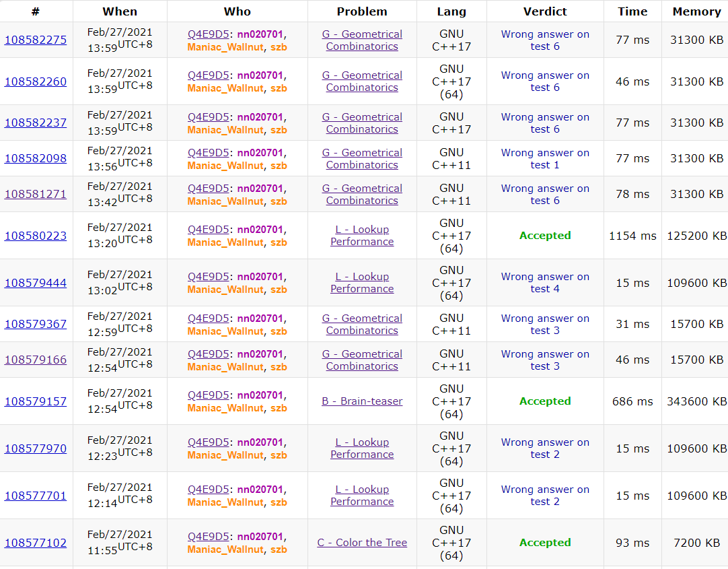The height and width of the screenshot is (569, 728).
Task: Open submission 108582275 details
Action: coord(36,40)
